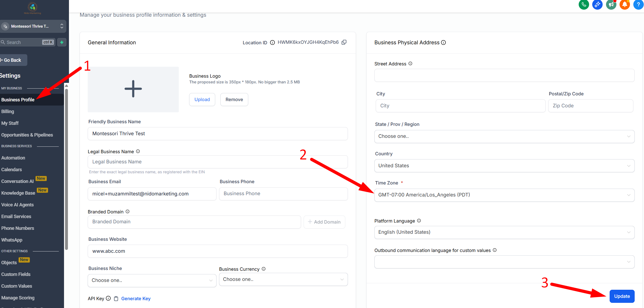The width and height of the screenshot is (644, 308).
Task: Open the Montessori Thrive account switcher
Action: 33,26
